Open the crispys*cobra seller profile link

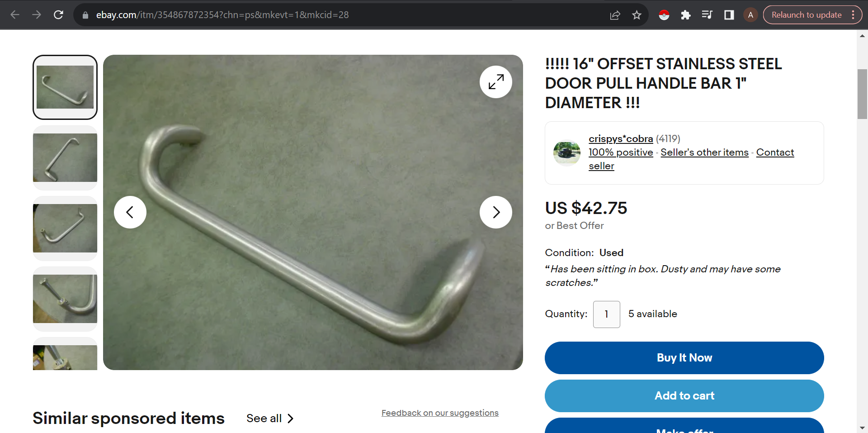pos(621,138)
